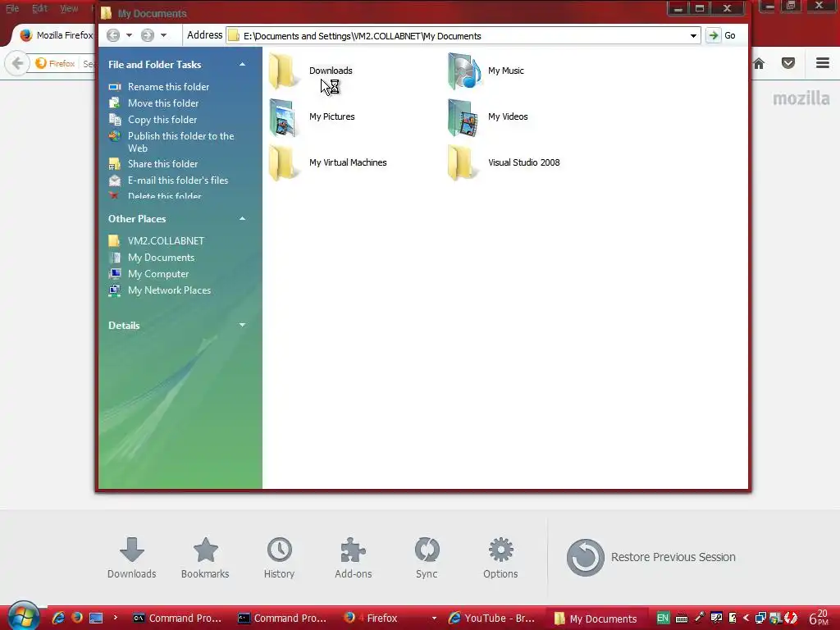Open Firefox taskbar group dropdown arrow
The image size is (840, 630).
pyautogui.click(x=434, y=619)
